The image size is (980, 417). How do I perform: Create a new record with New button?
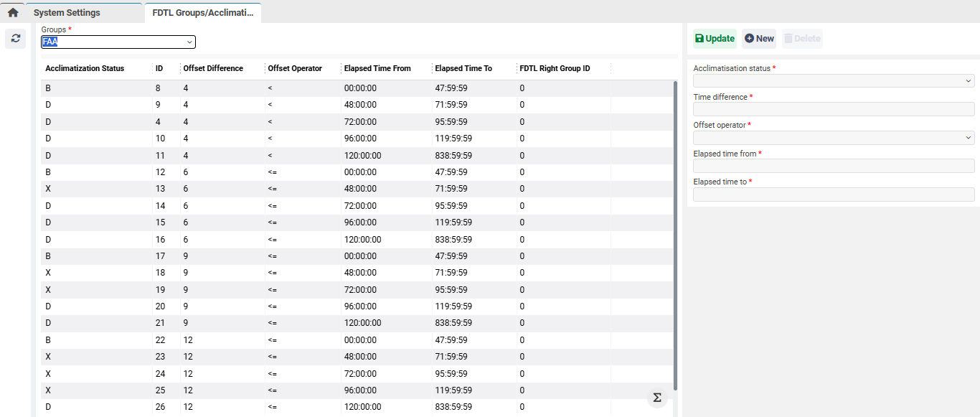[759, 39]
